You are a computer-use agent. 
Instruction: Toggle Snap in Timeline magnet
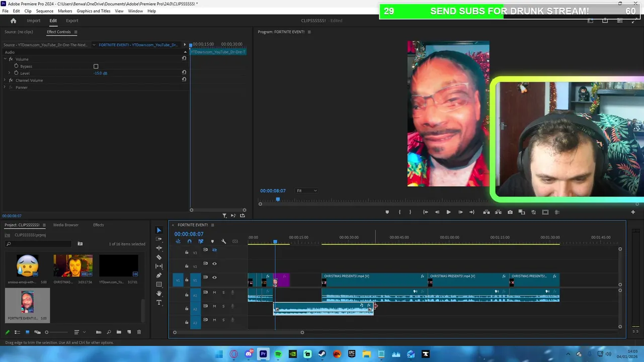coord(189,241)
